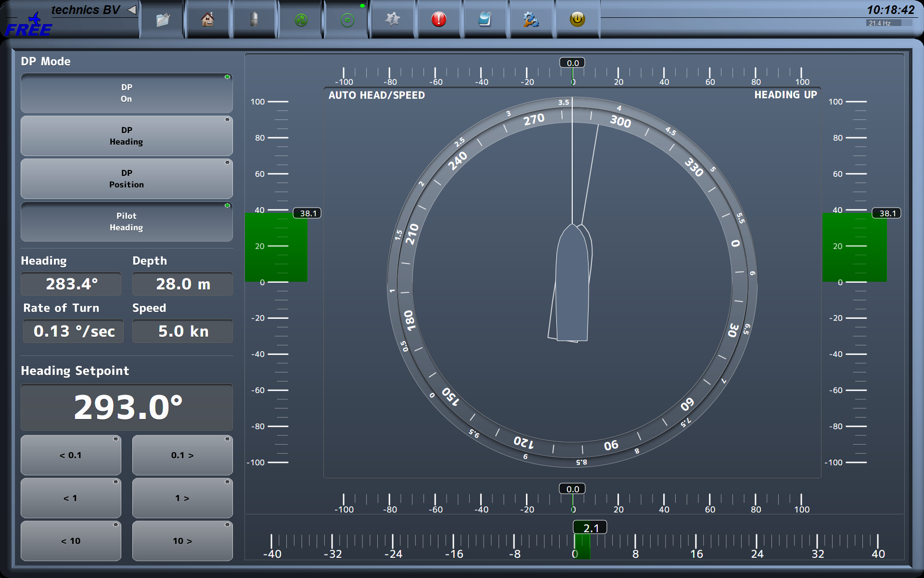Viewport: 924px width, 578px height.
Task: Open the wrench and gears settings icon
Action: (x=531, y=20)
